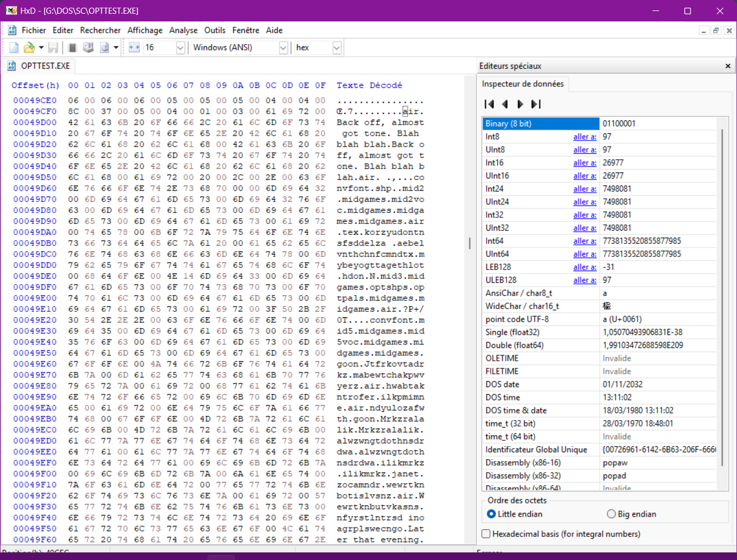737x560 pixels.
Task: Toggle bytes-per-row auto-fit width icon
Action: (134, 48)
